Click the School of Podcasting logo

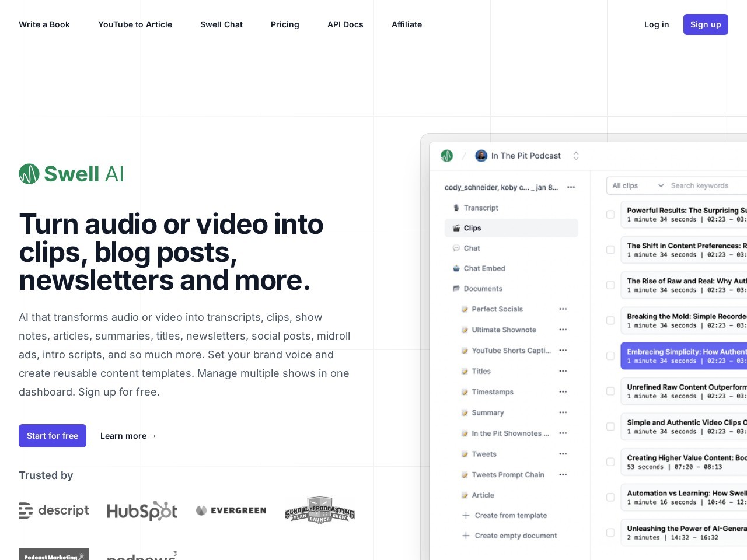[320, 510]
